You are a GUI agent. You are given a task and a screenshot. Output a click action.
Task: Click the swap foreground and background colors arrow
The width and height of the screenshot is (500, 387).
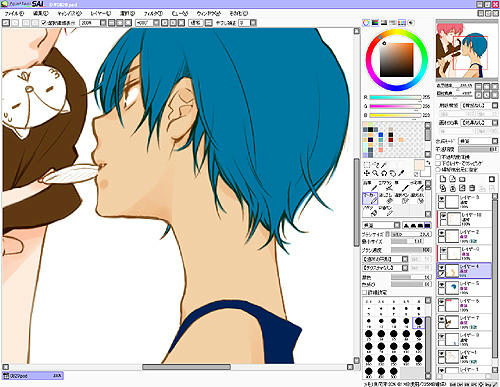[x=428, y=162]
